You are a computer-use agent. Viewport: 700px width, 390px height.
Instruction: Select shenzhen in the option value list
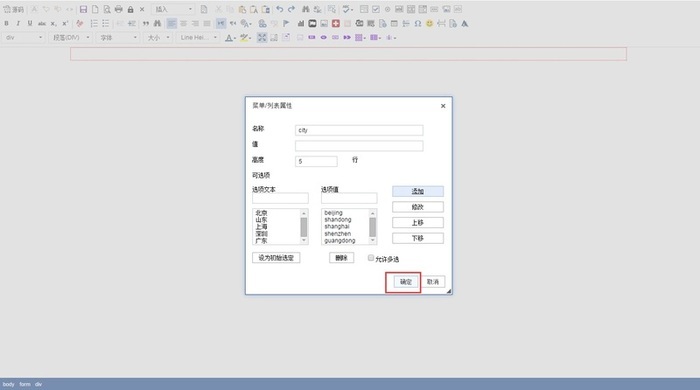point(338,234)
